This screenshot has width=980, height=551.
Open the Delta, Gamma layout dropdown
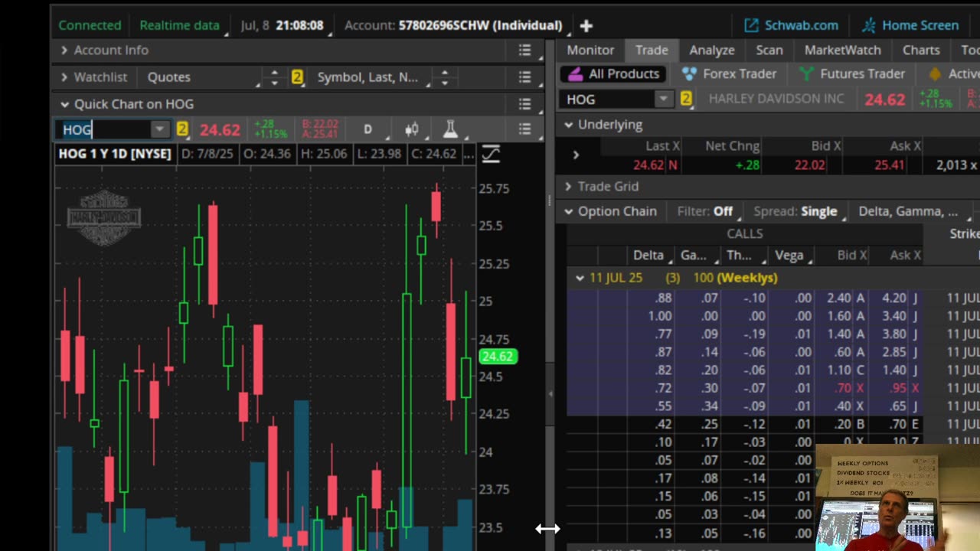point(911,211)
